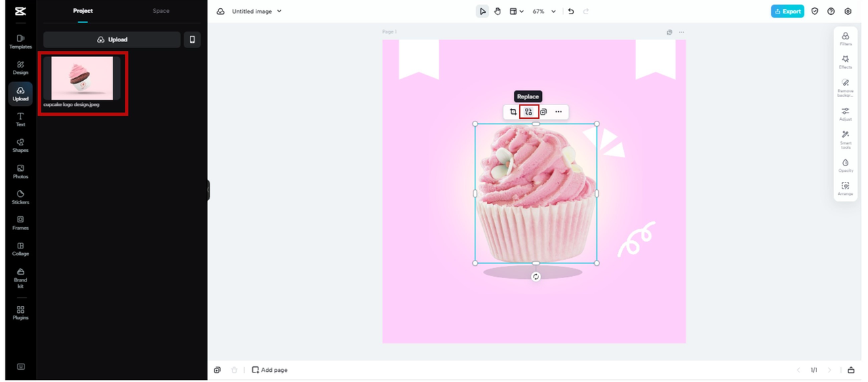
Task: Open the Design panel
Action: [20, 68]
